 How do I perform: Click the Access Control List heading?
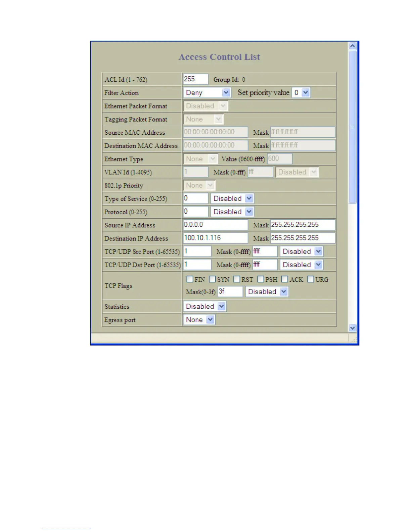[219, 57]
